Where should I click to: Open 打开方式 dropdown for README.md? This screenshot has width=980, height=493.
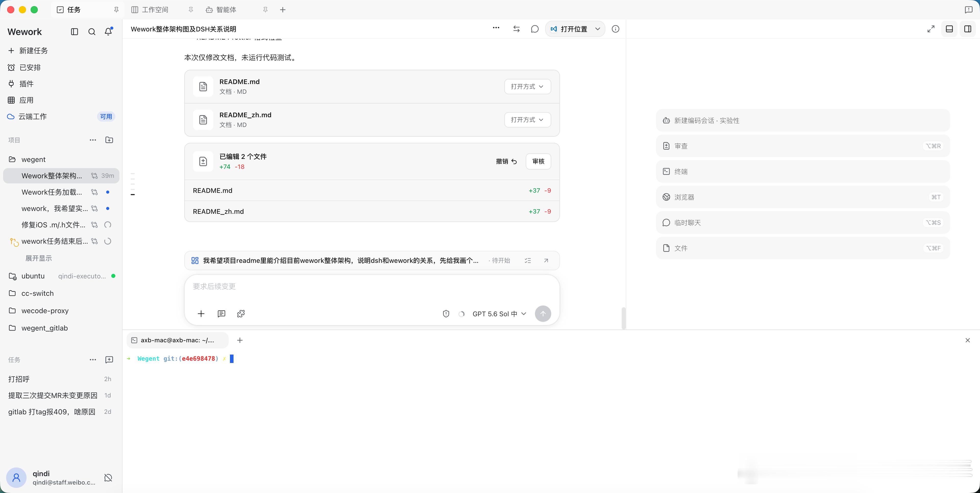528,86
